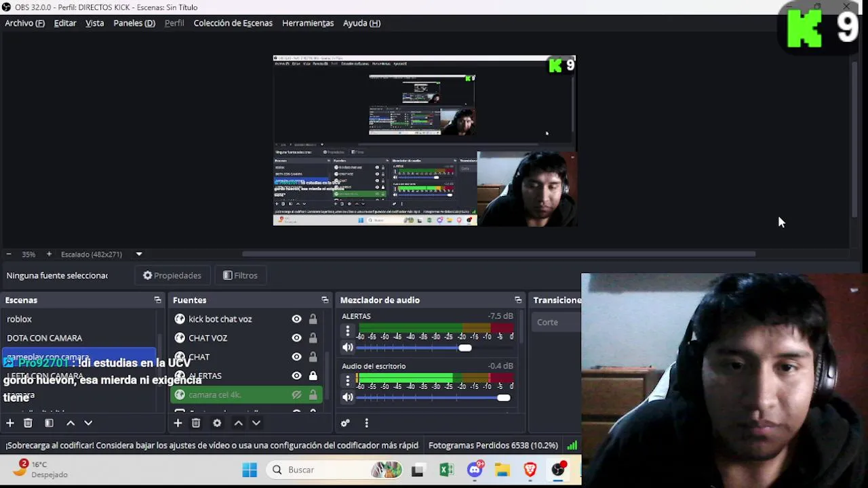Screen dimensions: 868x488
Task: Open Excel from the taskbar
Action: [x=446, y=470]
